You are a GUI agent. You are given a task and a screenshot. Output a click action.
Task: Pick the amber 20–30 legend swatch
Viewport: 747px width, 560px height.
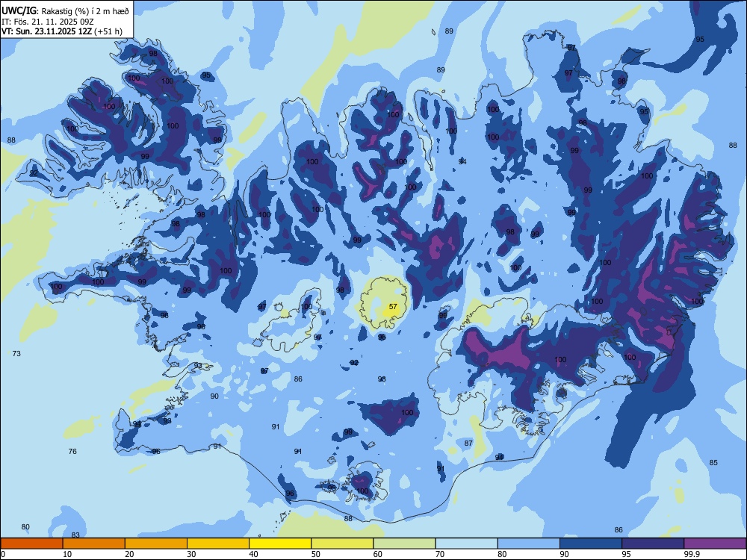(x=156, y=544)
